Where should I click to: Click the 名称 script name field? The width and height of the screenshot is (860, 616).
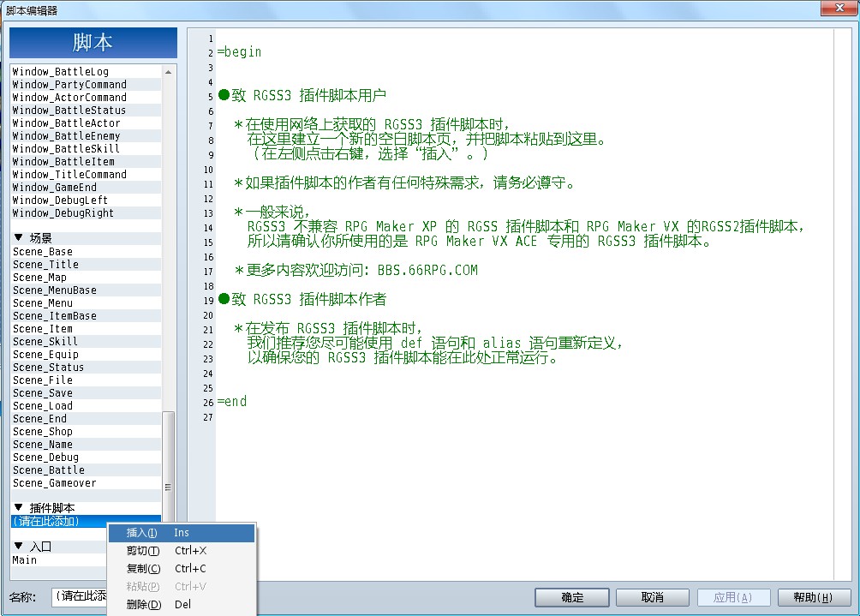(80, 597)
